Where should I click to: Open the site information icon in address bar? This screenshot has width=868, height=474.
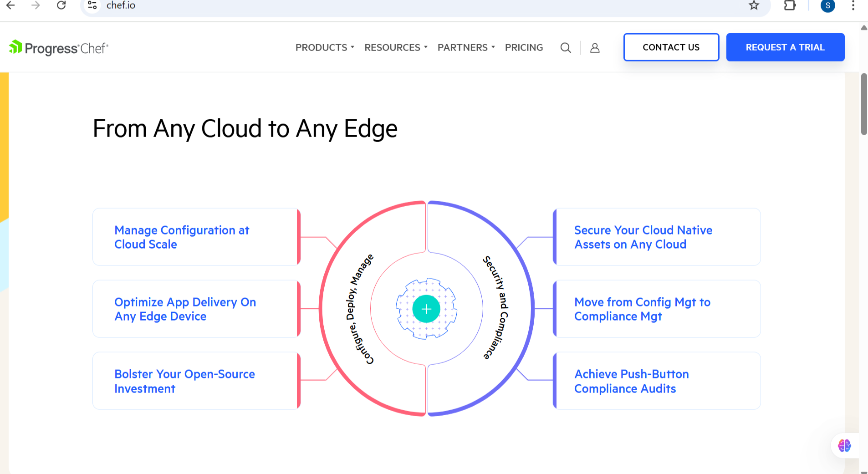coord(92,5)
